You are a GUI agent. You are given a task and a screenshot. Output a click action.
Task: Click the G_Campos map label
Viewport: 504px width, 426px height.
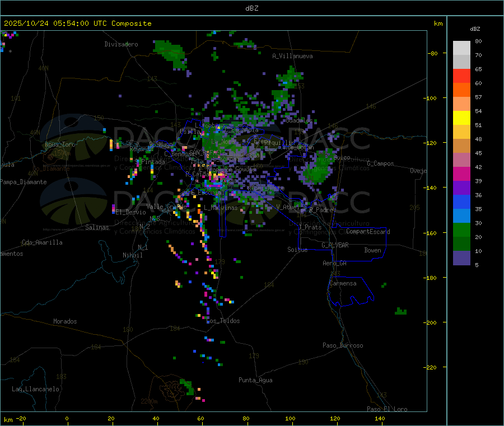click(x=381, y=163)
